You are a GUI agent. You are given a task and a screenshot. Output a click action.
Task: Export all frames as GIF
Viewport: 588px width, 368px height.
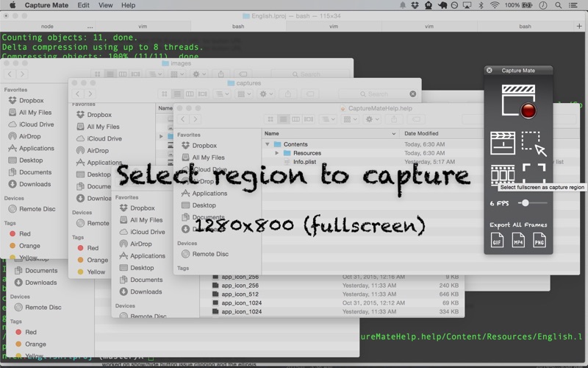point(498,240)
